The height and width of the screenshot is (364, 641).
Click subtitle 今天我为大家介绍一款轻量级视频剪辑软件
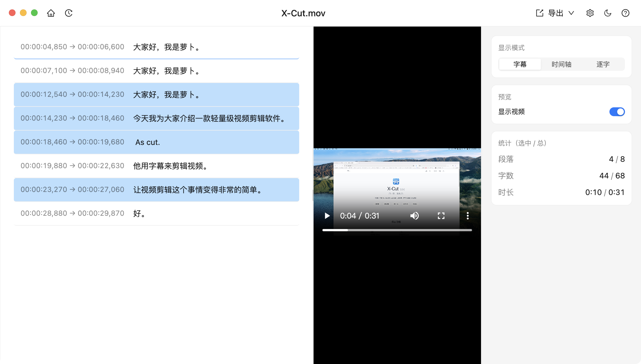point(156,118)
